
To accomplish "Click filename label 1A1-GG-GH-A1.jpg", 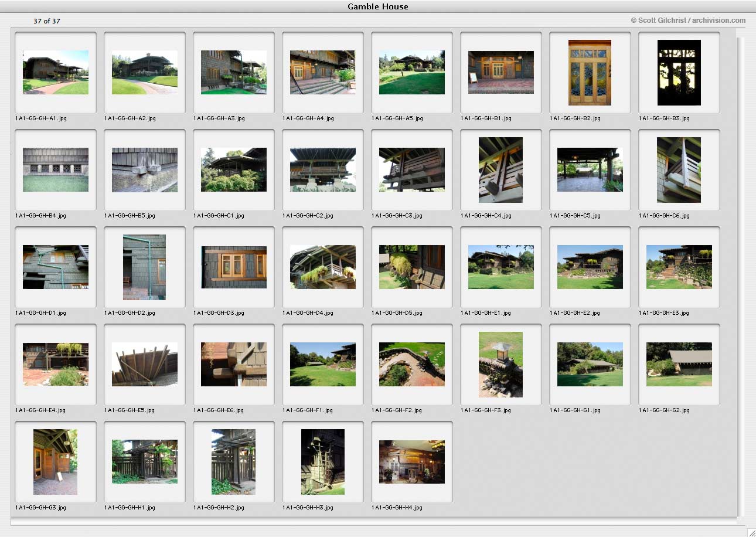I will pos(41,118).
